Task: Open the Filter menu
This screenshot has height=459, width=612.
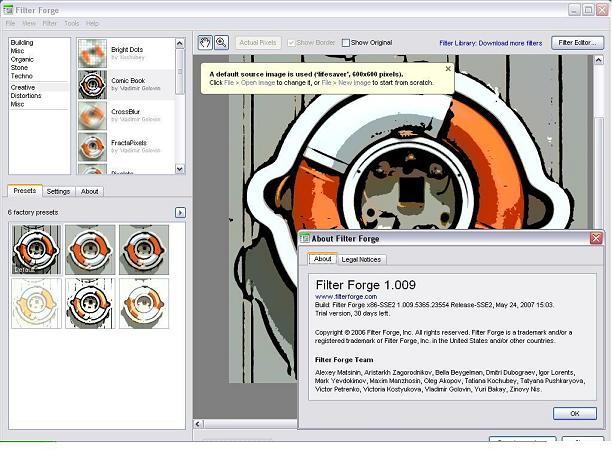Action: click(50, 23)
